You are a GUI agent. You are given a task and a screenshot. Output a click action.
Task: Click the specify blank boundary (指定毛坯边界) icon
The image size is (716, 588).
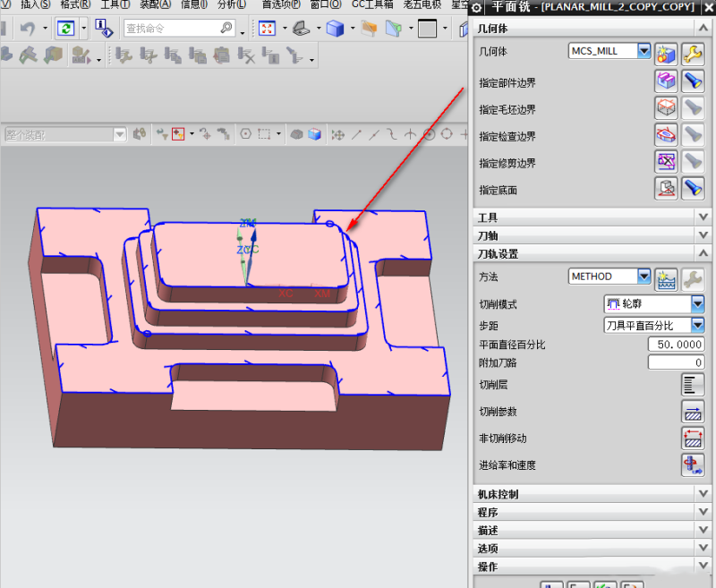tap(666, 109)
